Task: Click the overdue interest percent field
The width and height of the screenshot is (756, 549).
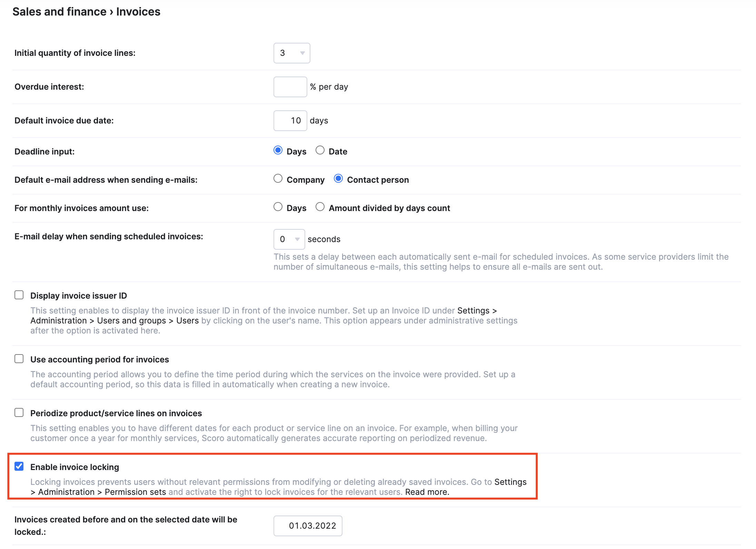Action: tap(290, 87)
